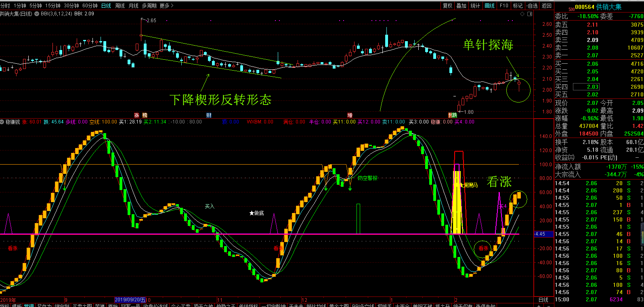Click the 下降楔形反转形态 annotation text
This screenshot has width=644, height=307.
tap(220, 100)
